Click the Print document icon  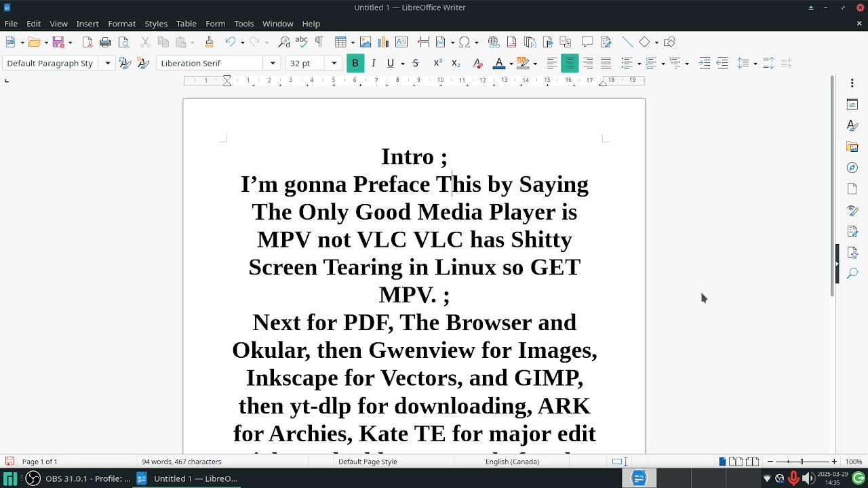tap(105, 42)
